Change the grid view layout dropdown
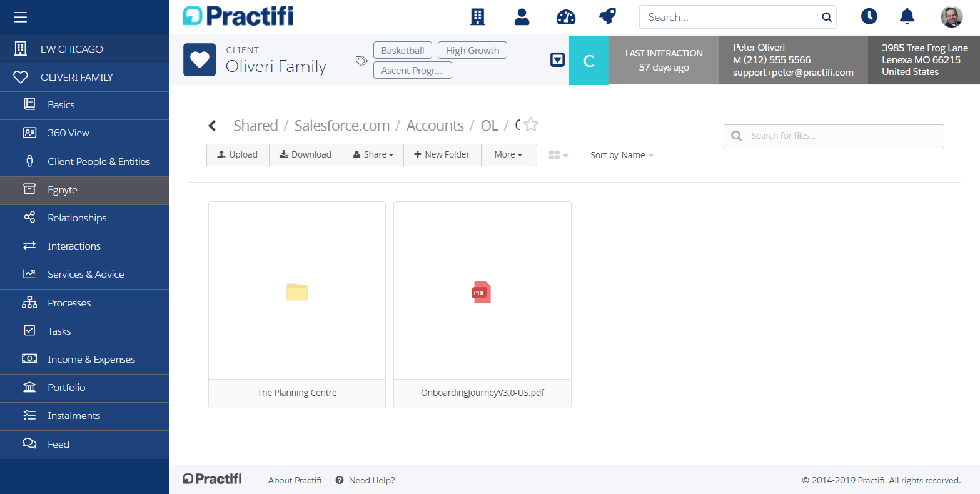Image resolution: width=980 pixels, height=494 pixels. coord(558,155)
